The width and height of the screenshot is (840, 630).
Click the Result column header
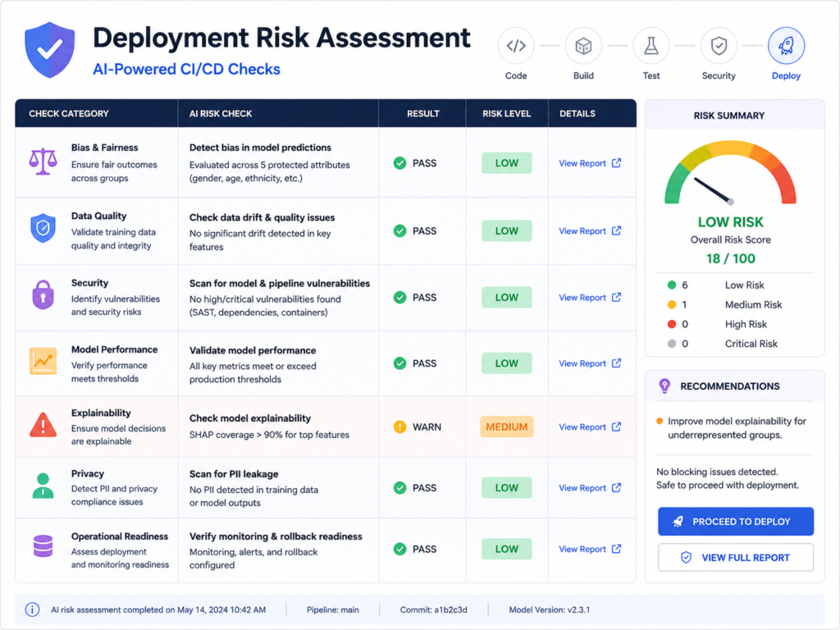[422, 113]
